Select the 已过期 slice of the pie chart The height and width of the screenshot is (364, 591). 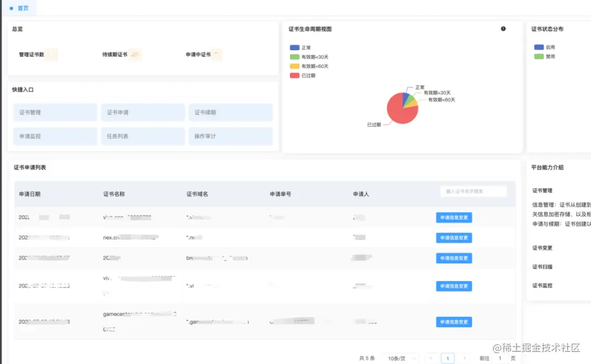coord(397,115)
